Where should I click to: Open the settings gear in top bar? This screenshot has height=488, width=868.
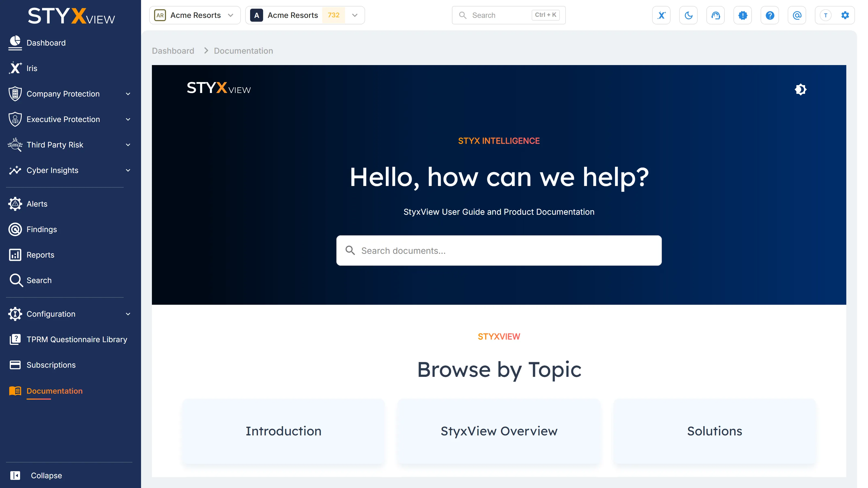point(845,15)
